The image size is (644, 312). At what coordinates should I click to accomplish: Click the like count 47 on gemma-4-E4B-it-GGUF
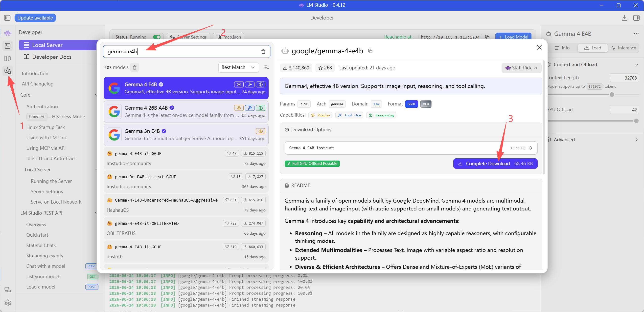232,153
